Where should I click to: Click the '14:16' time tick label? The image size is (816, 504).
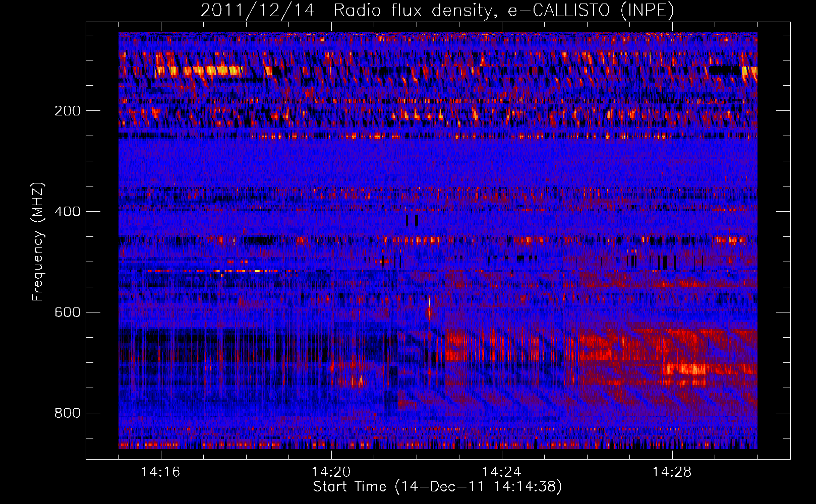click(160, 472)
